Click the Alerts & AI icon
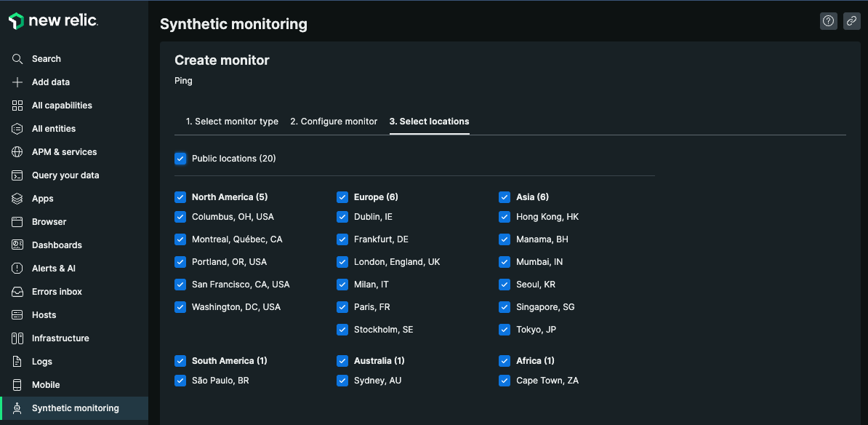Viewport: 868px width, 425px height. (x=17, y=269)
